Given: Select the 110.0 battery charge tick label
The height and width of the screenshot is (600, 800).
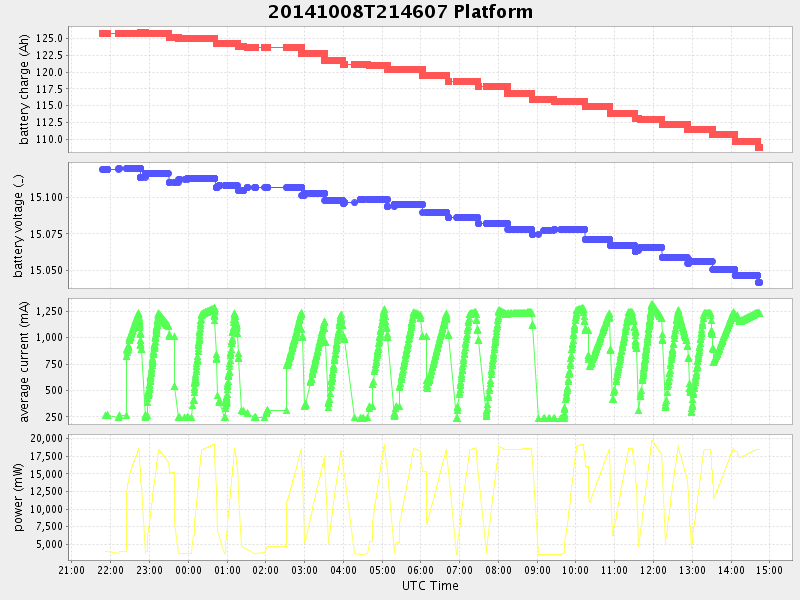Looking at the screenshot, I should click(x=50, y=139).
